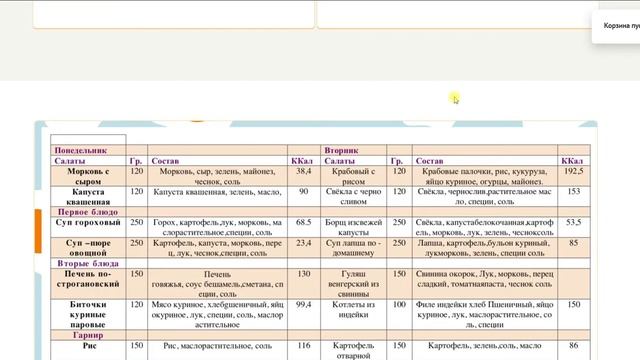The height and width of the screenshot is (360, 640).
Task: Click the 'Первое блюдо' section heading
Action: (x=88, y=212)
